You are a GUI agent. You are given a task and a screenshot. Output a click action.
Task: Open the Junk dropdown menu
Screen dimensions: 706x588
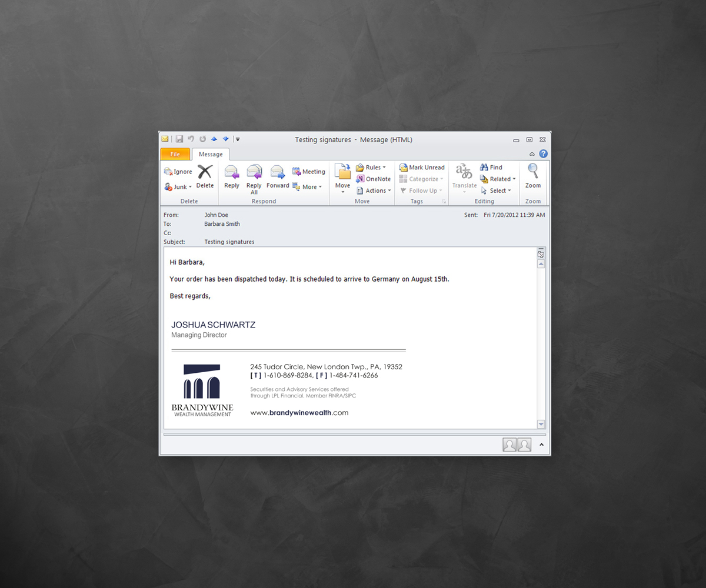click(178, 187)
